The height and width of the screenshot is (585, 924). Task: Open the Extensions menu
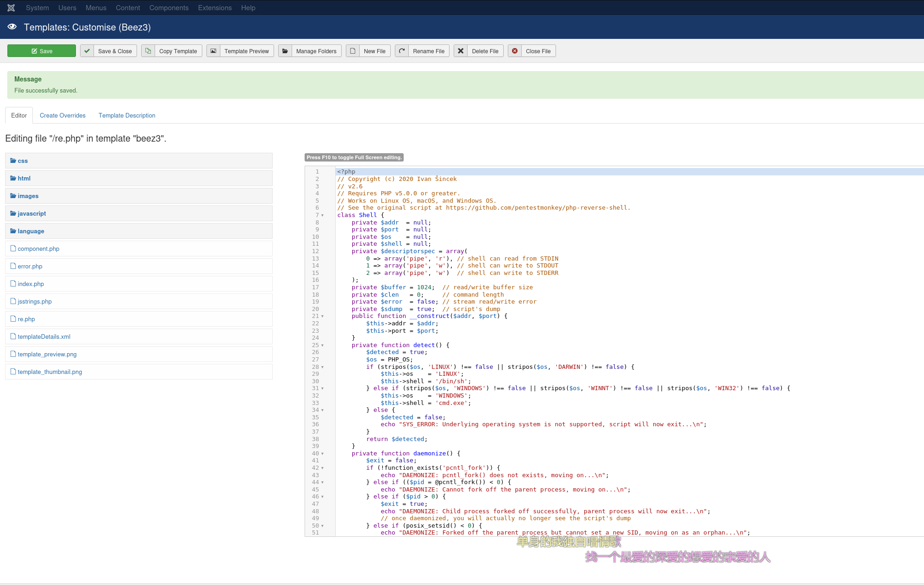pyautogui.click(x=214, y=7)
